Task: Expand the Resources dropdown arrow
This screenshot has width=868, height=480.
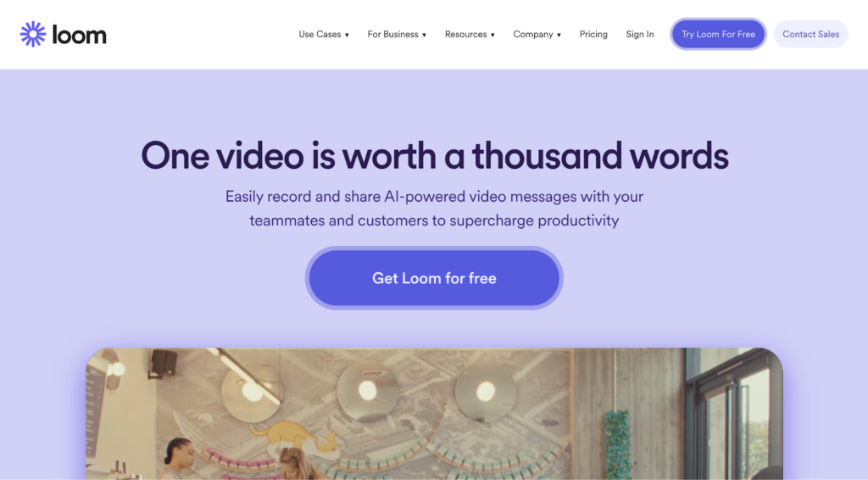Action: pyautogui.click(x=492, y=35)
